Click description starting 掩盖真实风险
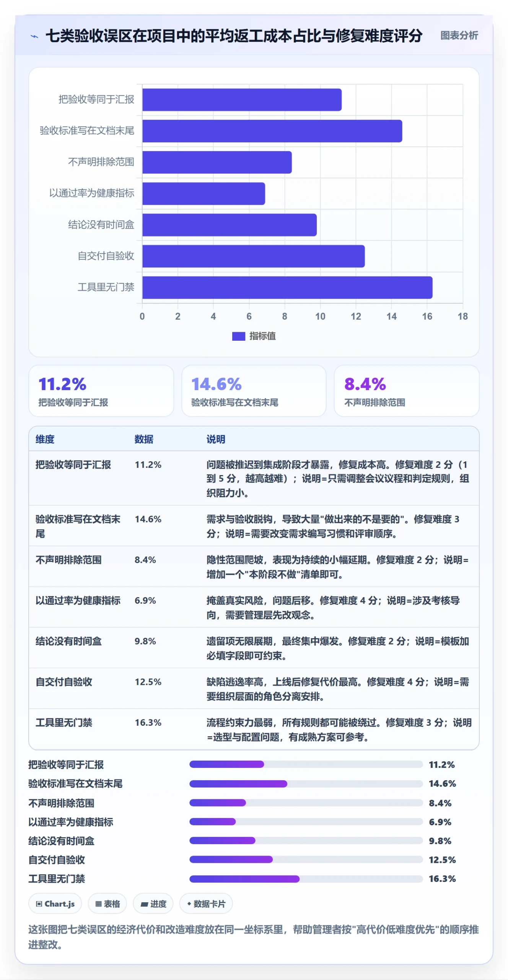Viewport: 508px width, 980px height. click(333, 608)
